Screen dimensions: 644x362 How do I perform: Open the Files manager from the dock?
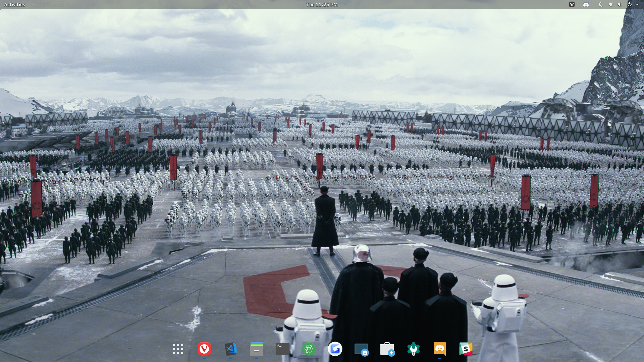(257, 349)
